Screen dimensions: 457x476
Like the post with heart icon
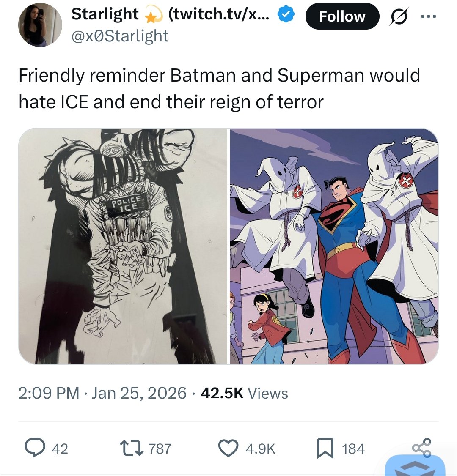(x=228, y=449)
